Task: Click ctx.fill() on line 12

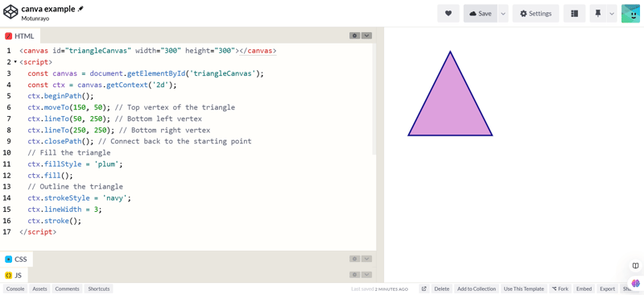Action: 50,176
